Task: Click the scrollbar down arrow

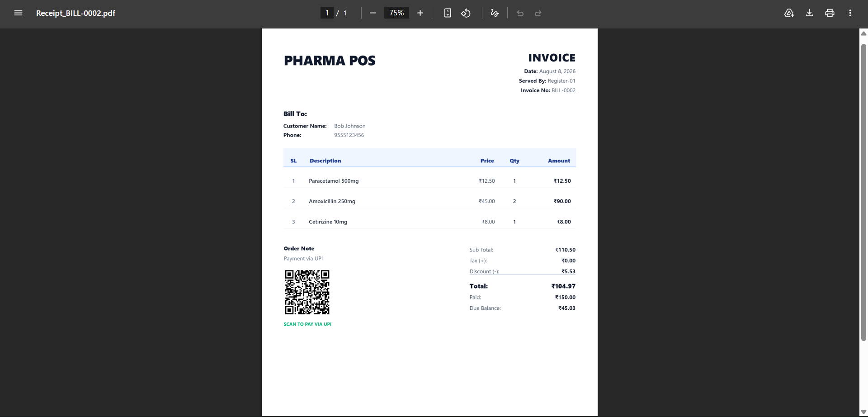Action: tap(863, 412)
